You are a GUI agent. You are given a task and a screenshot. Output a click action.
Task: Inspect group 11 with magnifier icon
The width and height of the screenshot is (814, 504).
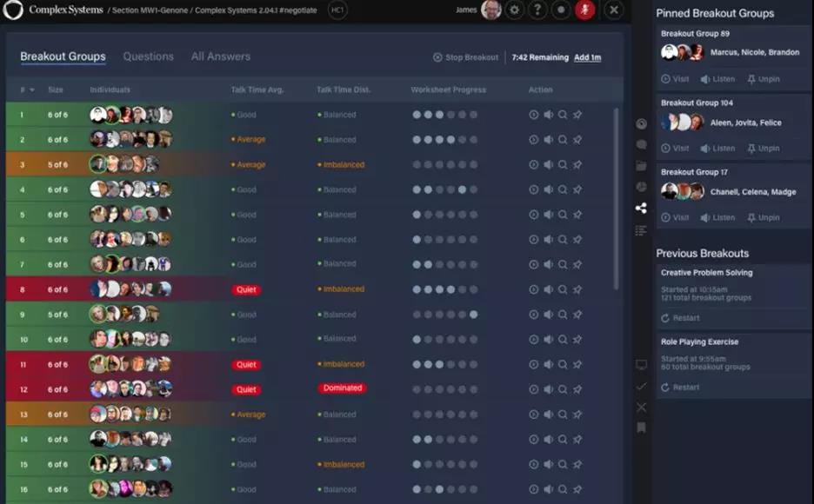[x=563, y=364]
